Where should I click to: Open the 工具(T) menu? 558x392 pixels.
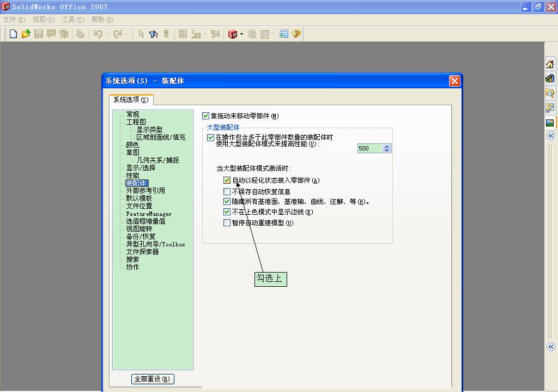pos(73,20)
